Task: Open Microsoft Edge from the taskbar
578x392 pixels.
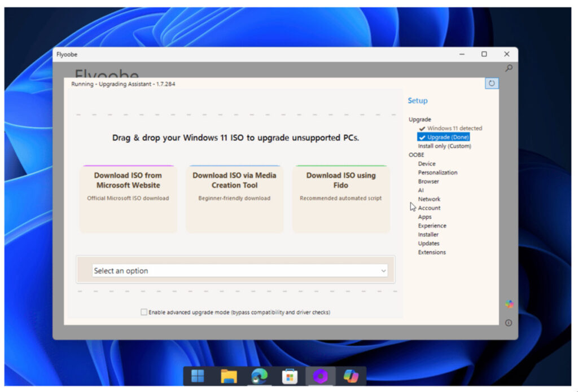Action: click(x=259, y=376)
